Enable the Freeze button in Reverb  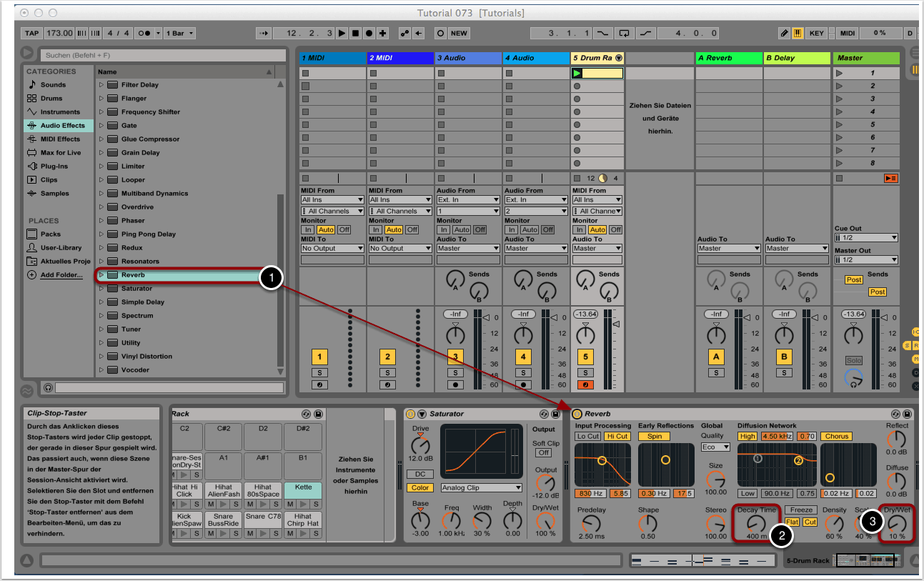click(x=800, y=510)
